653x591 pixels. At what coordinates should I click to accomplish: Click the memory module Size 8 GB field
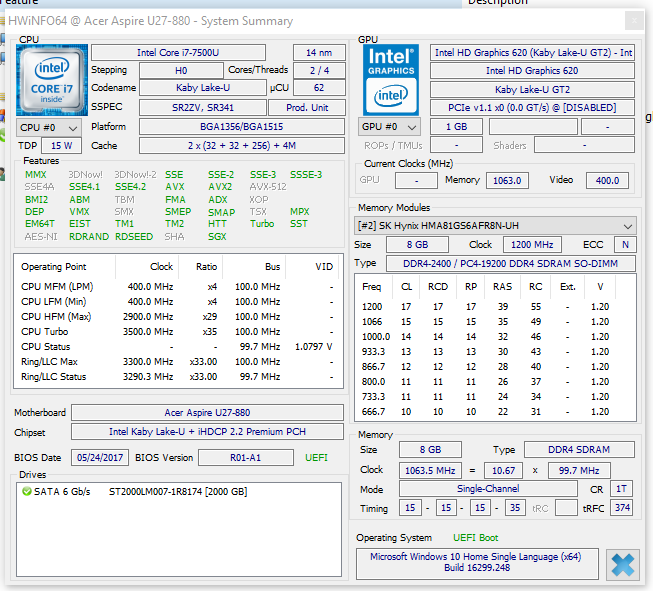[x=417, y=244]
